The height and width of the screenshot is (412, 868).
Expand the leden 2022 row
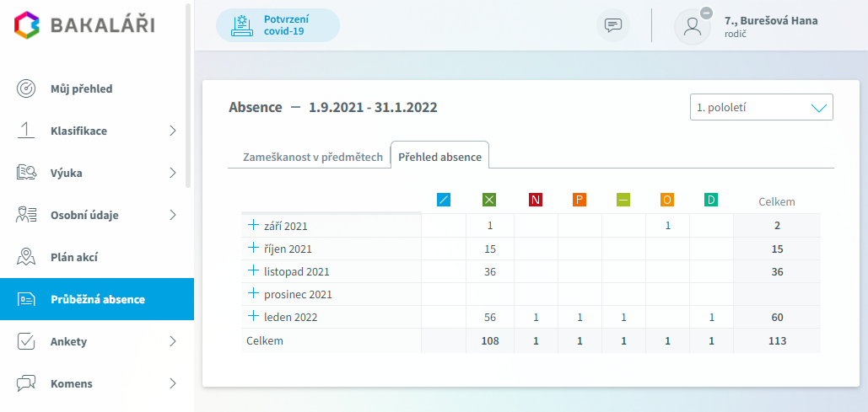pos(253,316)
